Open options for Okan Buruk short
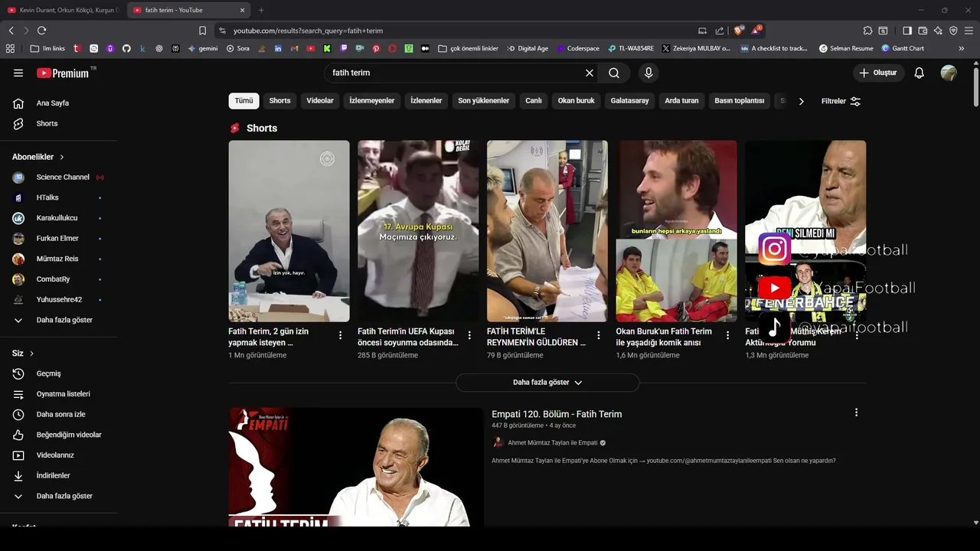The height and width of the screenshot is (551, 980). point(728,335)
